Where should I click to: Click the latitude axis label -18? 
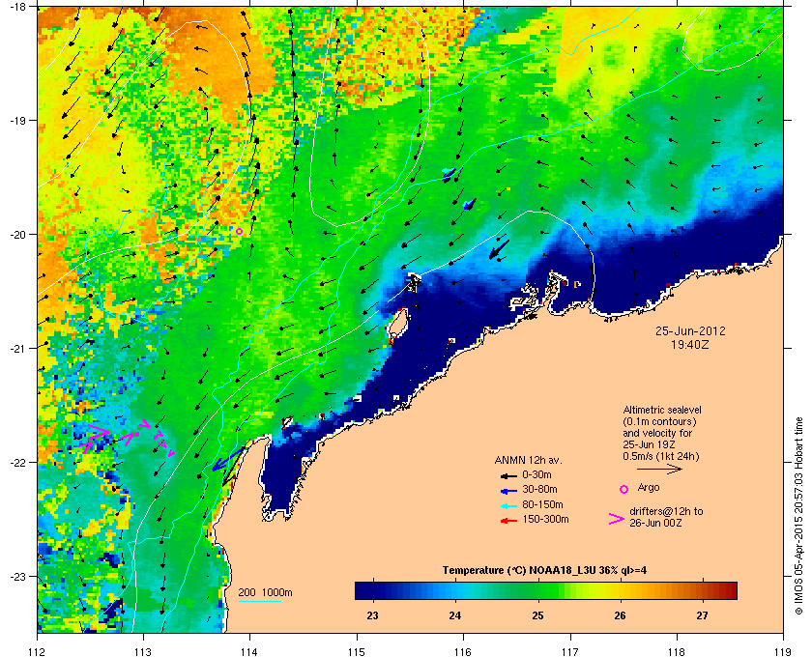coord(16,7)
